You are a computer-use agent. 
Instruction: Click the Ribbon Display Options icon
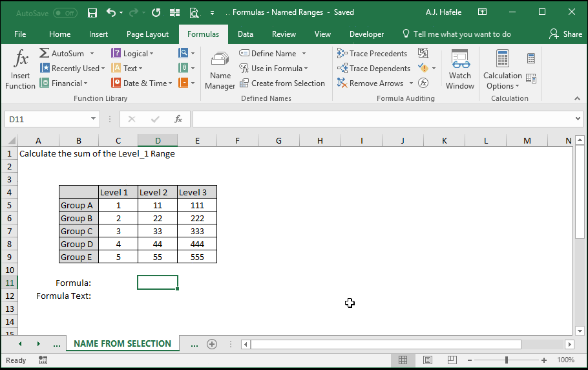coord(482,12)
